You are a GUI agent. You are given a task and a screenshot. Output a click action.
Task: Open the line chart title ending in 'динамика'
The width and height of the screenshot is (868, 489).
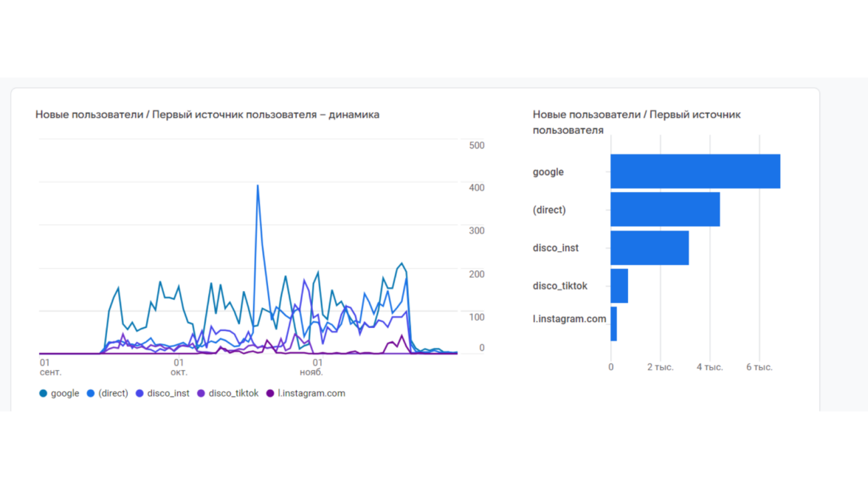point(207,114)
